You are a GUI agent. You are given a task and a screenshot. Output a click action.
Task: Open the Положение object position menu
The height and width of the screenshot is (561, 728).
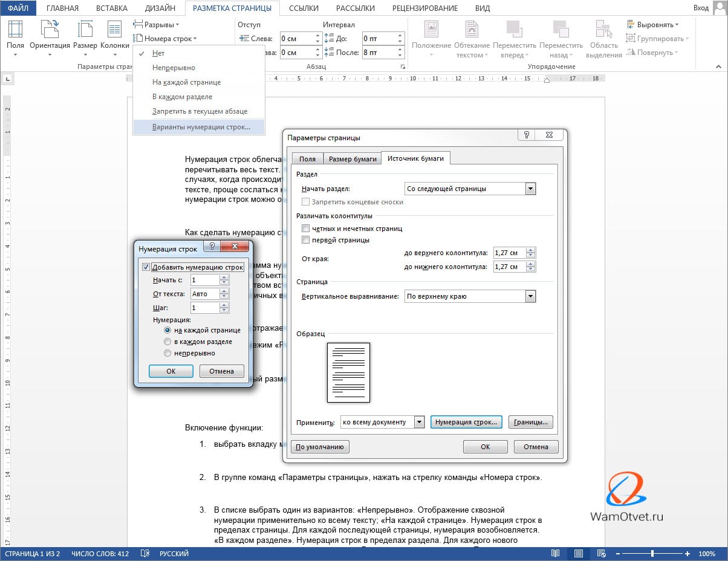pyautogui.click(x=431, y=39)
